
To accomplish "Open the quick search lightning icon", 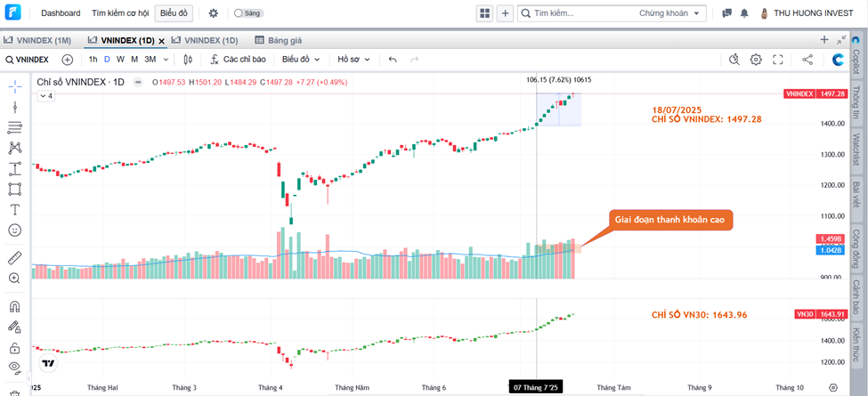I will 734,60.
